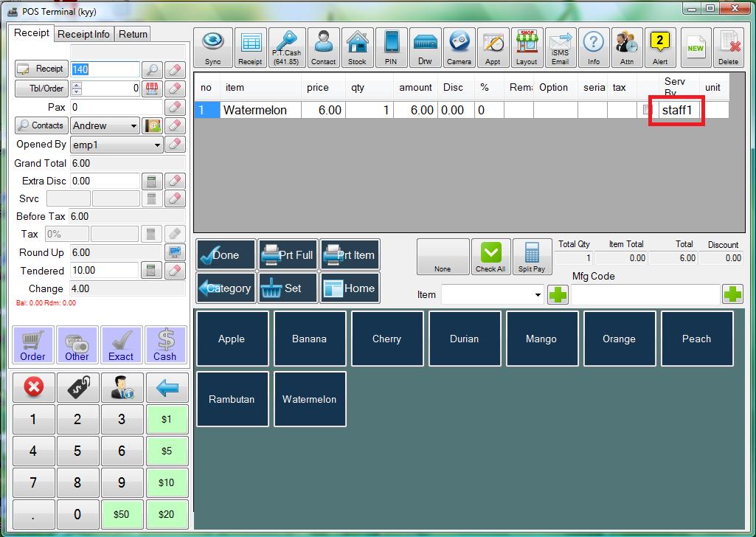Image resolution: width=756 pixels, height=537 pixels.
Task: Select the Durian item button
Action: pyautogui.click(x=464, y=339)
